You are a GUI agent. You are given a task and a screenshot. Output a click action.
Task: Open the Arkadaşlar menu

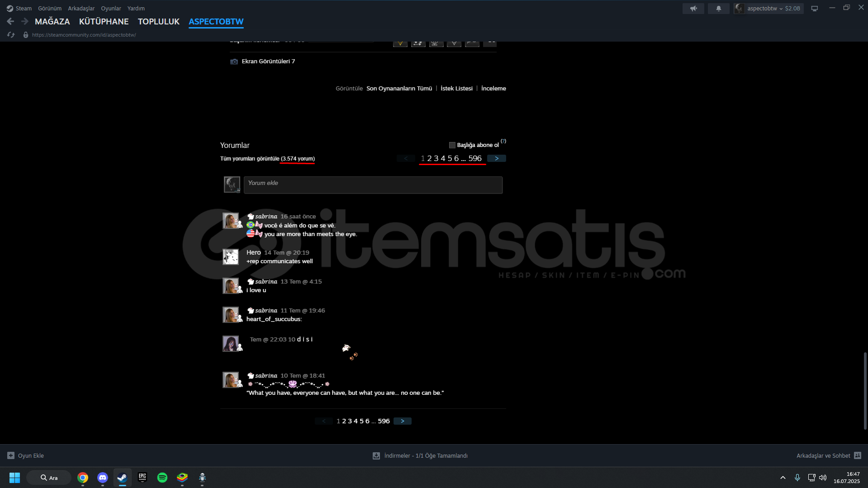(x=81, y=8)
